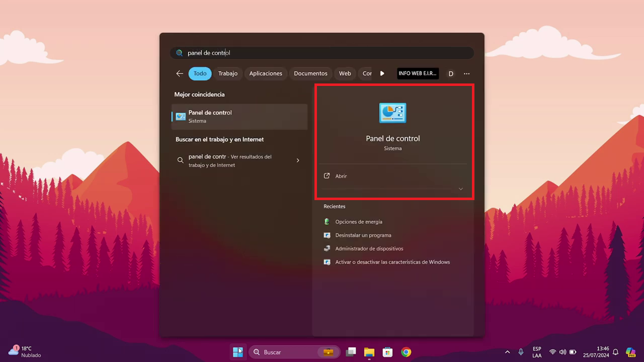Click the taskbar Buscar search box
644x362 pixels.
(294, 352)
